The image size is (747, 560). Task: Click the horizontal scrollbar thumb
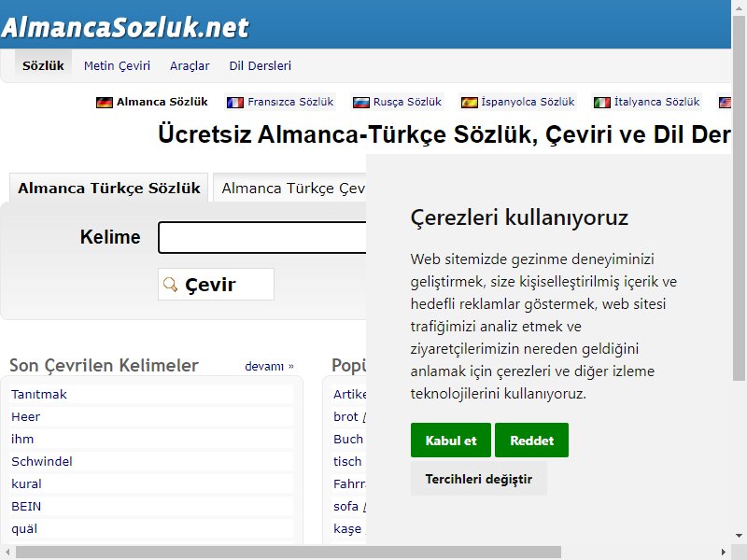point(289,553)
